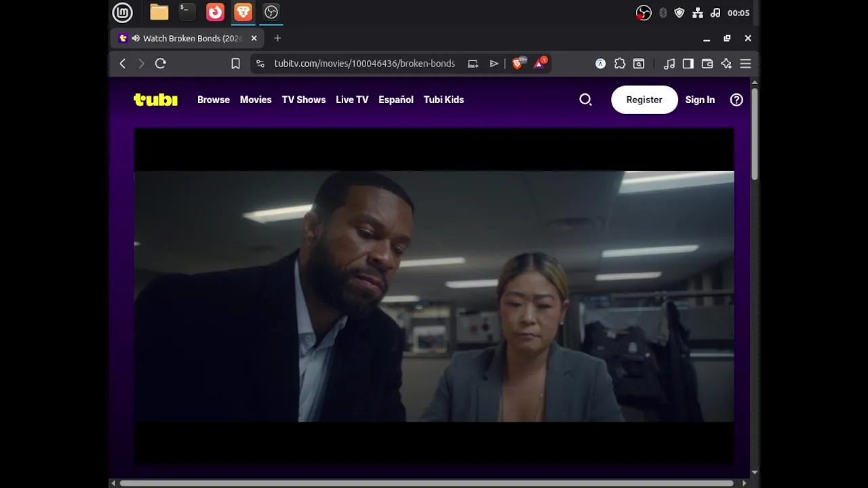Reload the current page
Screen dimensions: 868x488
point(161,64)
